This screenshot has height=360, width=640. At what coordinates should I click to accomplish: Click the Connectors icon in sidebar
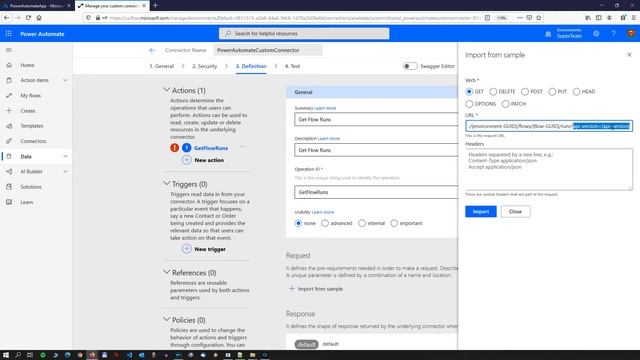pyautogui.click(x=9, y=141)
